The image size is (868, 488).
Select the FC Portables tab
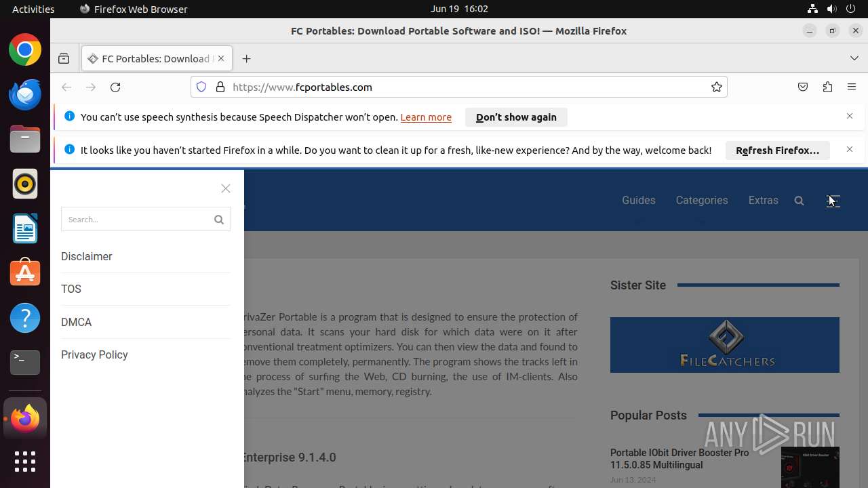pos(157,59)
